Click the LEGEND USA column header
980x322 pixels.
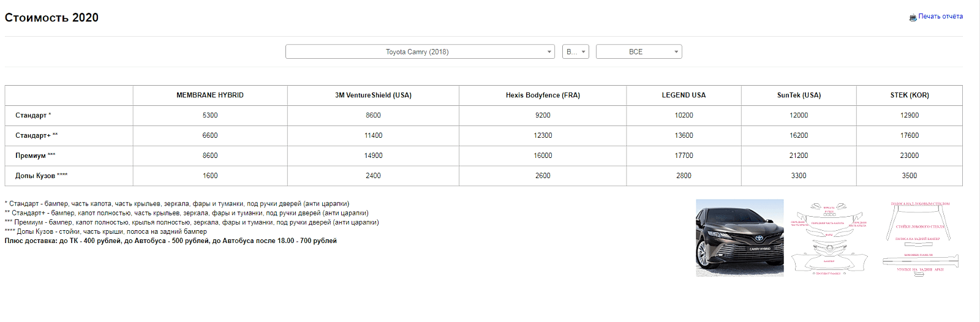click(x=684, y=95)
